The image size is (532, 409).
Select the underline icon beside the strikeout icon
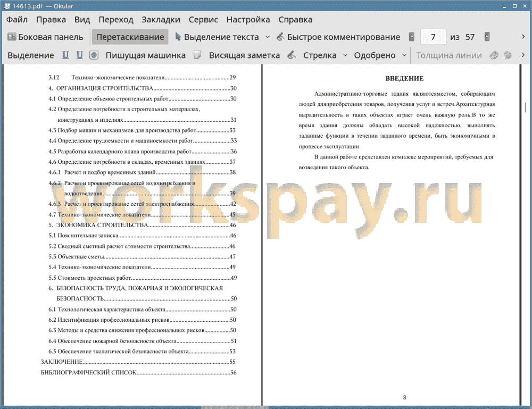tap(79, 55)
